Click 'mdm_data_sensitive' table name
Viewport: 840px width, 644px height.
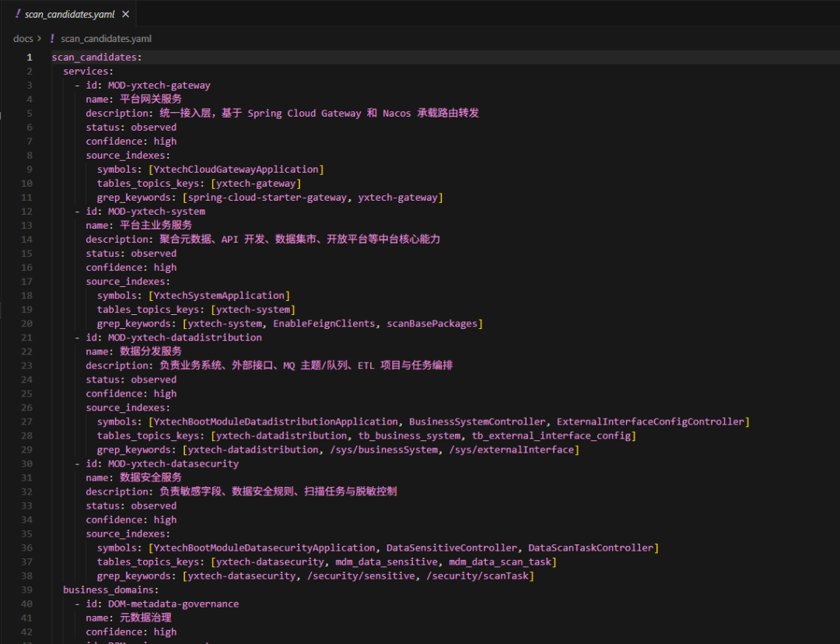pyautogui.click(x=387, y=562)
